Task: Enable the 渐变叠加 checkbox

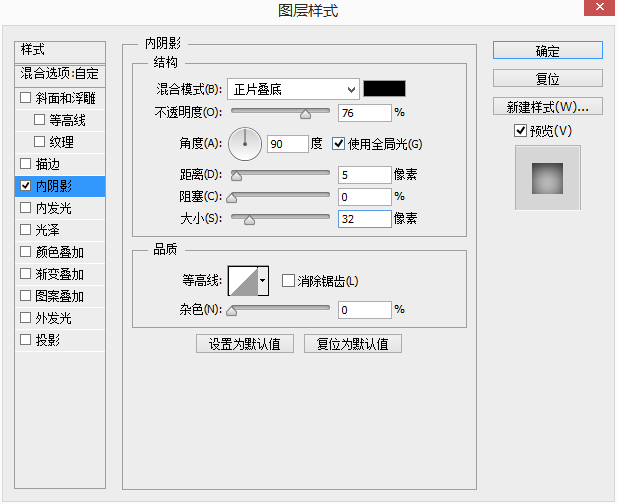Action: [26, 273]
